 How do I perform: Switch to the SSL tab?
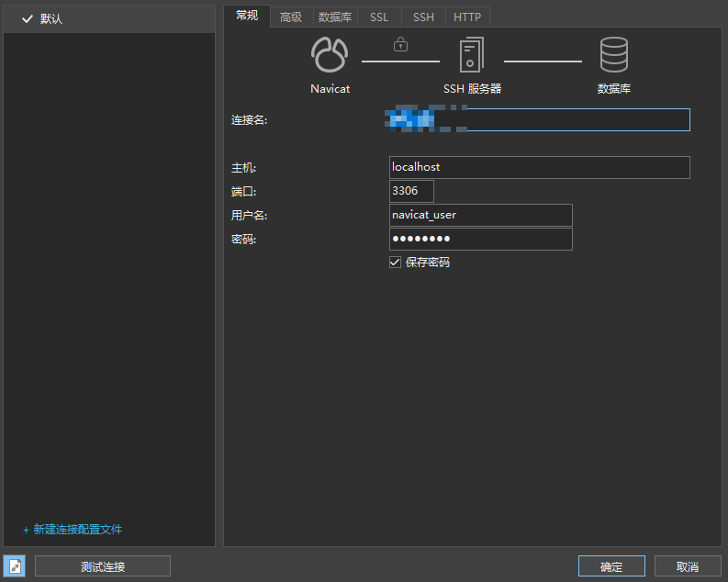pos(379,17)
